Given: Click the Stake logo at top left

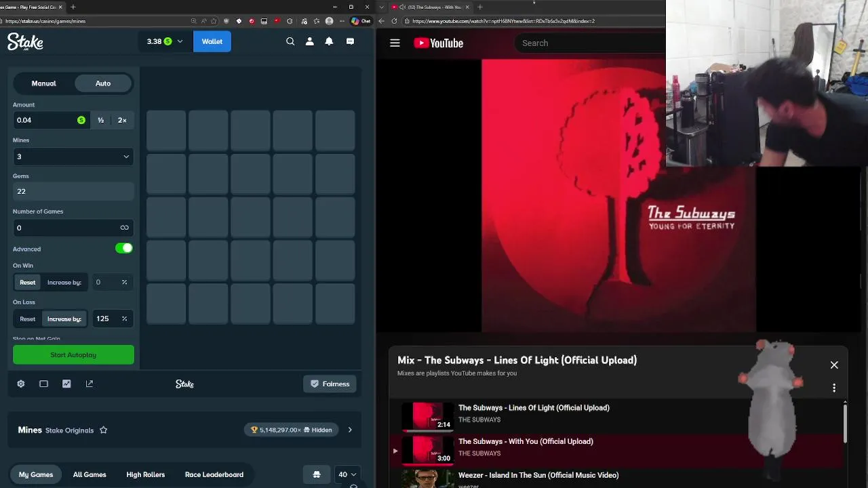Looking at the screenshot, I should [x=25, y=42].
